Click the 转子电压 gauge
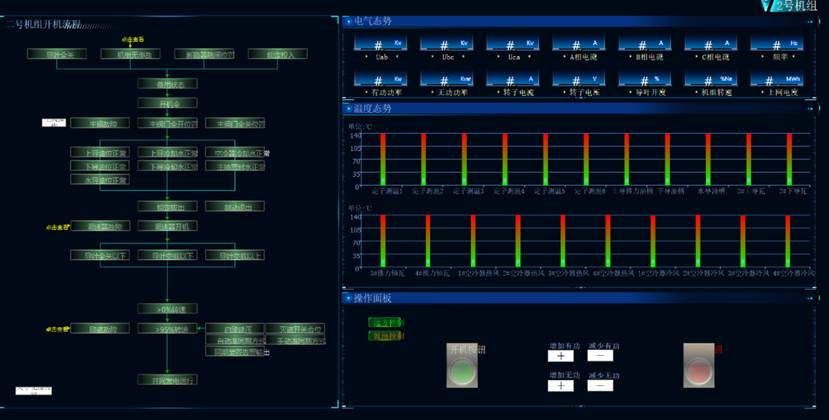This screenshot has width=829, height=420. pos(578,79)
